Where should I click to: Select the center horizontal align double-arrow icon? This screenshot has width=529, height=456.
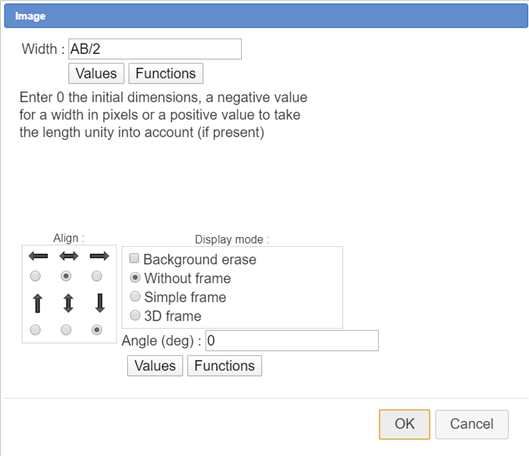click(68, 256)
